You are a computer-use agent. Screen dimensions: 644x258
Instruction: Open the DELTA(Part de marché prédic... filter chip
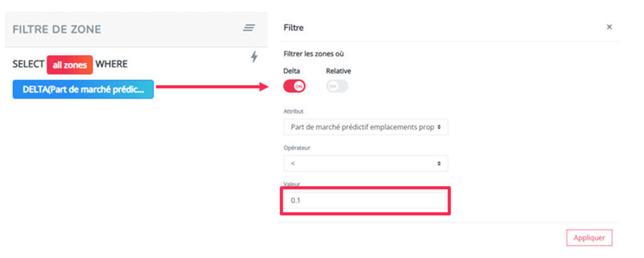[83, 89]
